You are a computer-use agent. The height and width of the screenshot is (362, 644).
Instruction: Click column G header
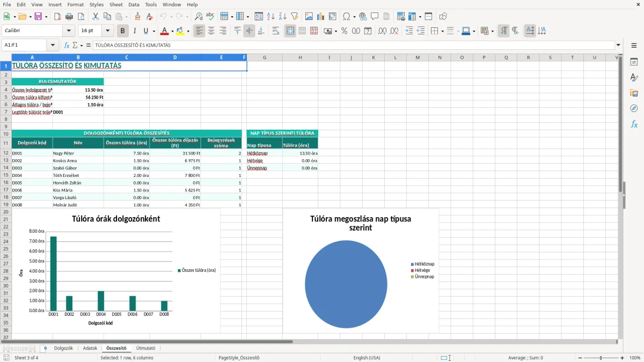click(265, 57)
